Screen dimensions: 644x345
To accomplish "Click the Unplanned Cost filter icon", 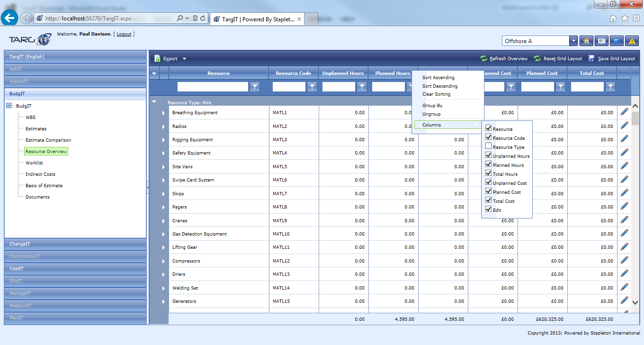I will point(511,87).
